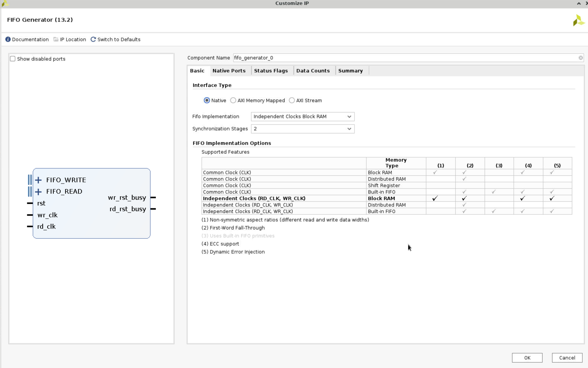Click the FIFO_READ expand icon
Image resolution: width=588 pixels, height=368 pixels.
38,191
